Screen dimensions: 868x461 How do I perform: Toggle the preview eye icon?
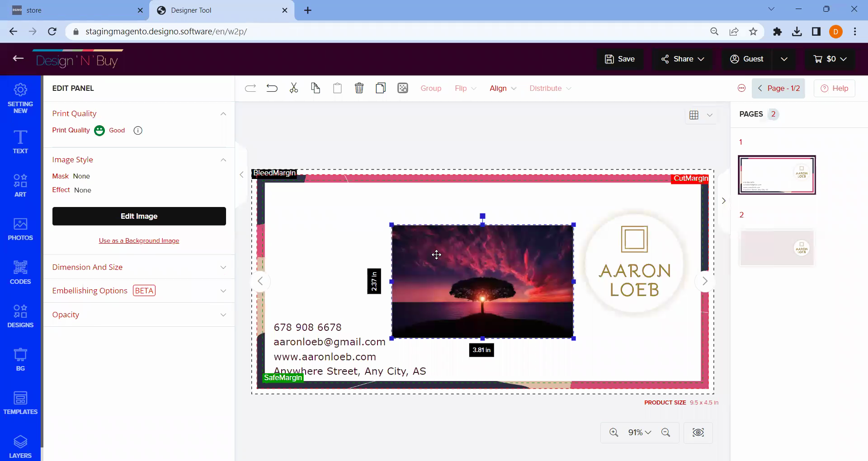(x=698, y=433)
